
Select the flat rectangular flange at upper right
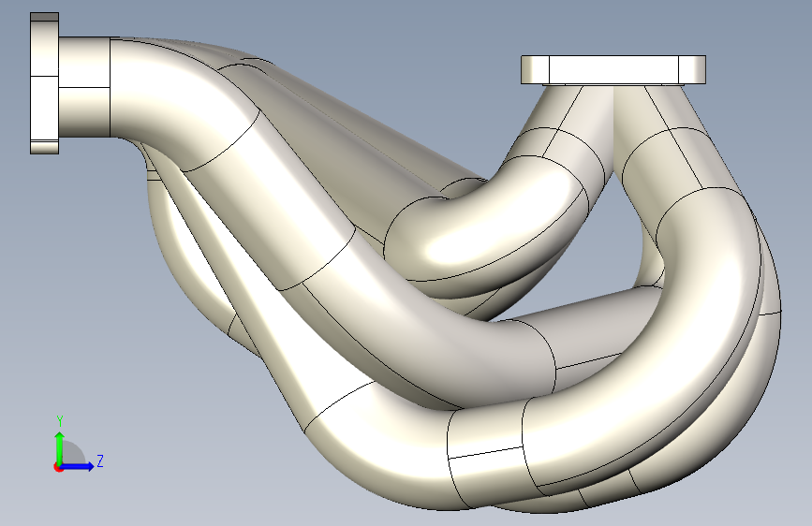[x=613, y=70]
